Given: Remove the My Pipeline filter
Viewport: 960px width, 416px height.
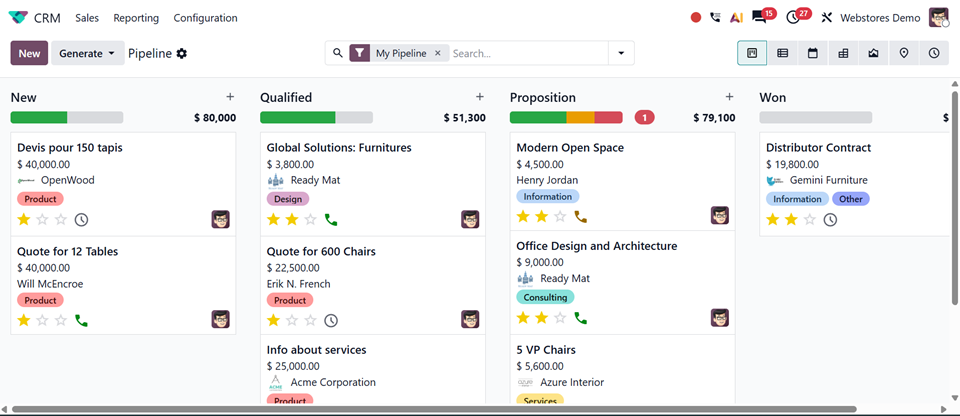Looking at the screenshot, I should 438,53.
